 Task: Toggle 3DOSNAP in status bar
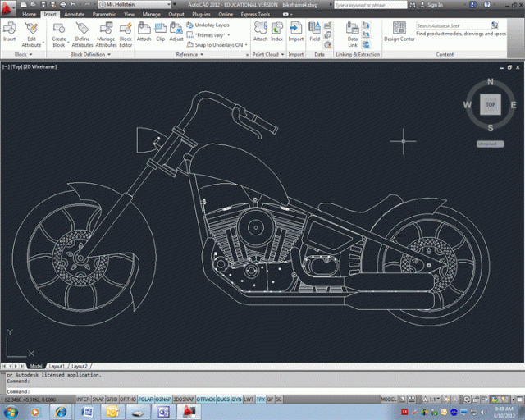coord(184,399)
